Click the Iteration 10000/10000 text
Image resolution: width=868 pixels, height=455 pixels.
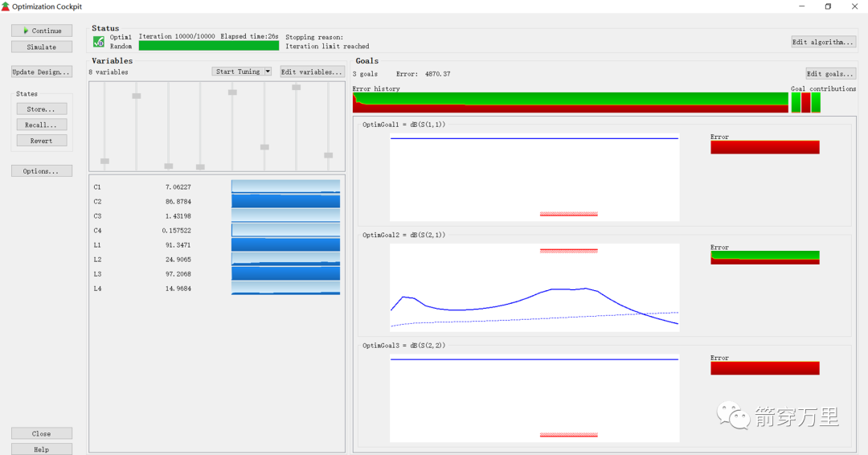177,36
